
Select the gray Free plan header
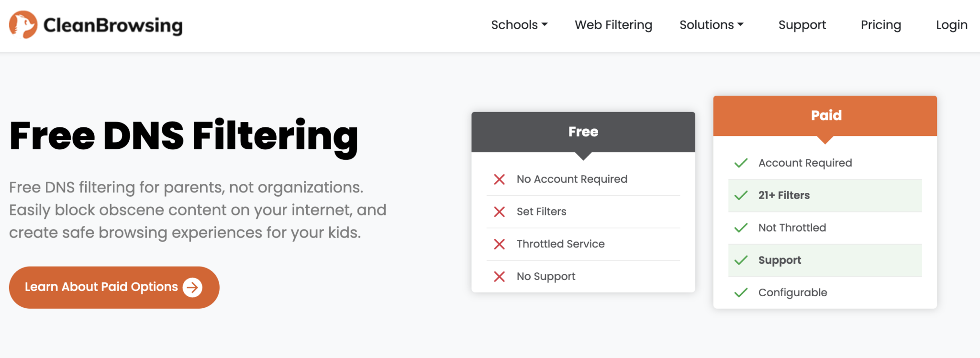pos(583,132)
